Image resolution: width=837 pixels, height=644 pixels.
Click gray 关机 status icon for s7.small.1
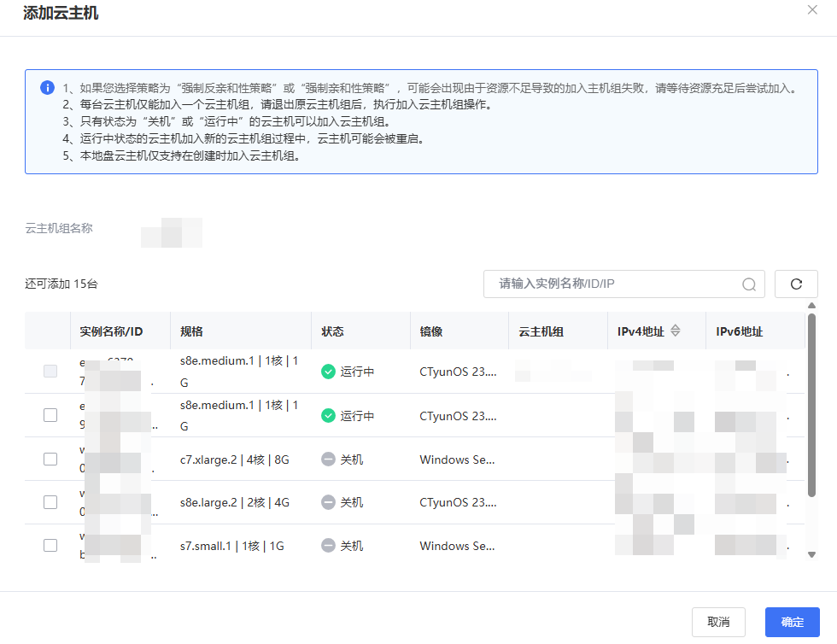(328, 546)
